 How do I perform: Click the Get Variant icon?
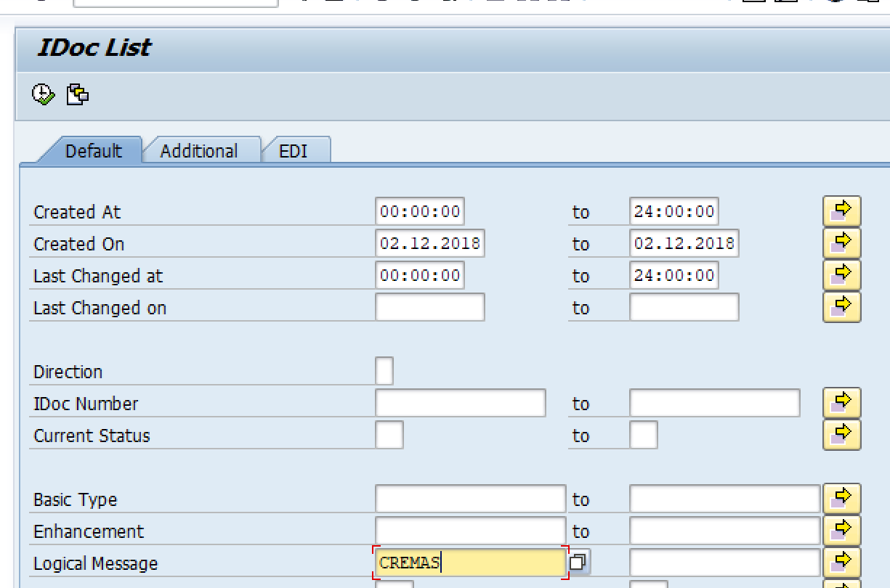click(x=78, y=94)
